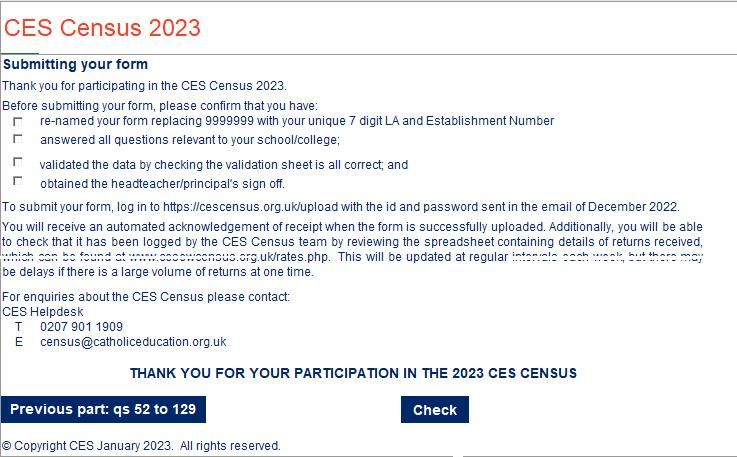Go to Previous part: qs 52 to 129
Screen dimensions: 737x457
point(103,410)
